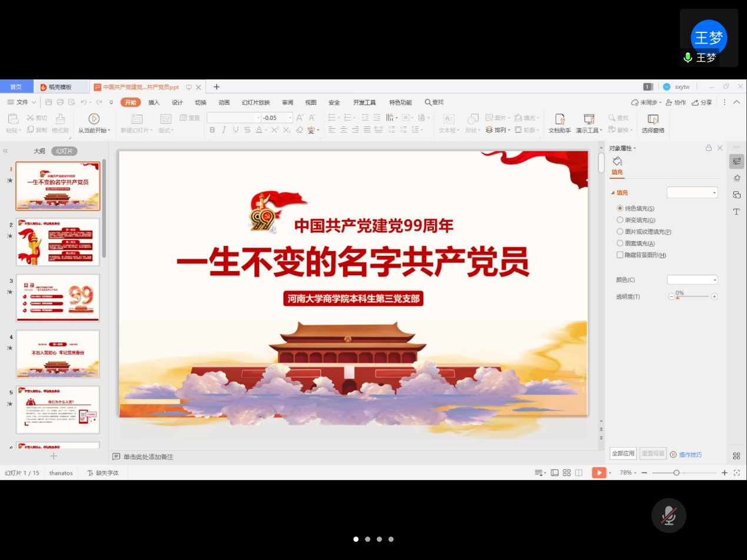
Task: Open the 颜色 color dropdown
Action: tap(692, 280)
